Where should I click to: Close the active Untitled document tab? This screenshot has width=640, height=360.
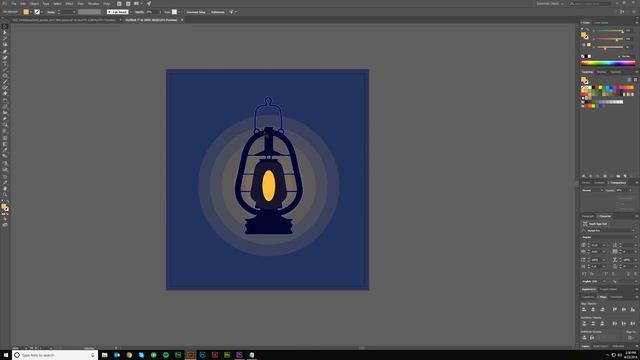tap(182, 20)
